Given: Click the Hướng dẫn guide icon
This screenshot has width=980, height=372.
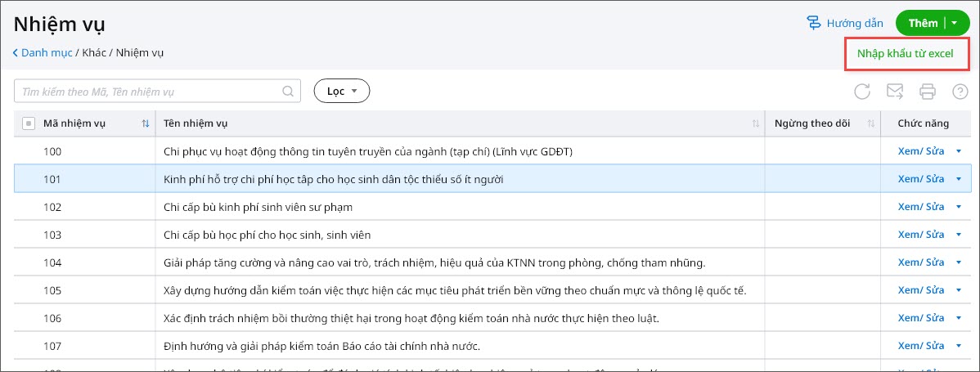Looking at the screenshot, I should pyautogui.click(x=814, y=23).
